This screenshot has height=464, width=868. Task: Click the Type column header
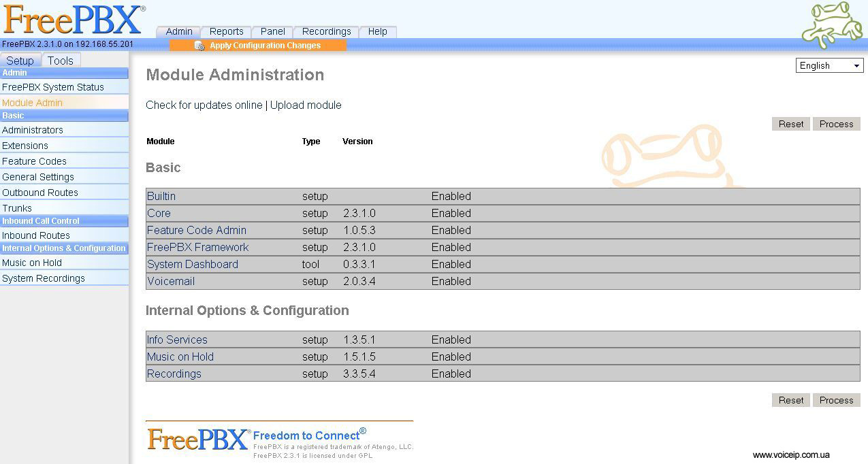[x=311, y=142]
